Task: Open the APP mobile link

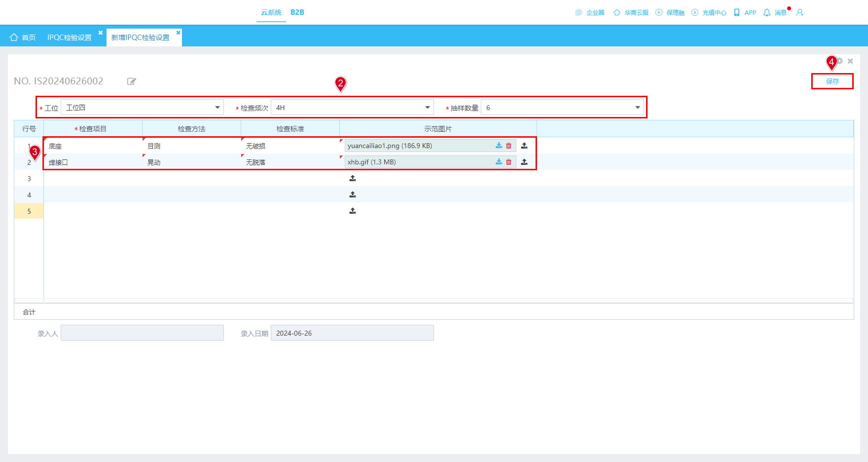Action: coord(745,12)
